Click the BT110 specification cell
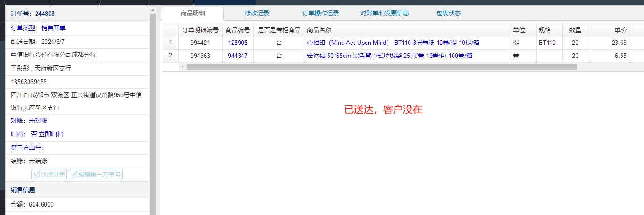Image resolution: width=644 pixels, height=215 pixels. pos(549,43)
